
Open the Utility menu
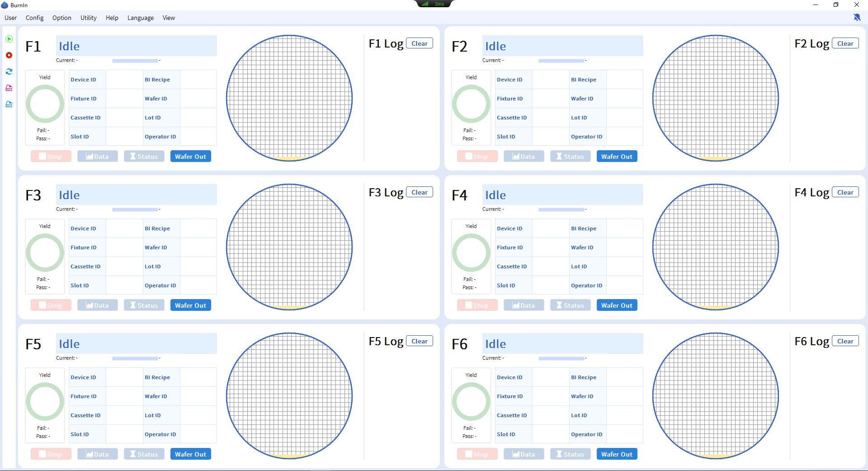point(88,18)
